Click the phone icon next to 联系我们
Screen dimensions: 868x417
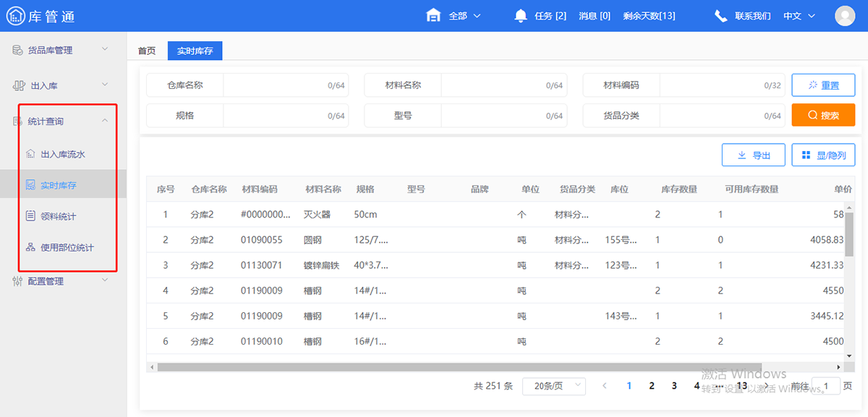pos(720,14)
